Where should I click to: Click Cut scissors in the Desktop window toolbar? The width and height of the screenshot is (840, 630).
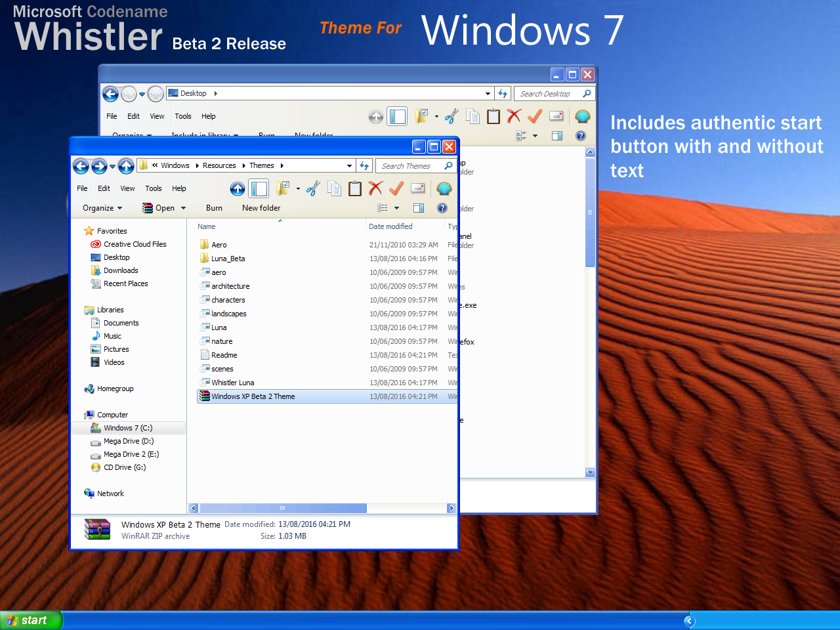(451, 117)
